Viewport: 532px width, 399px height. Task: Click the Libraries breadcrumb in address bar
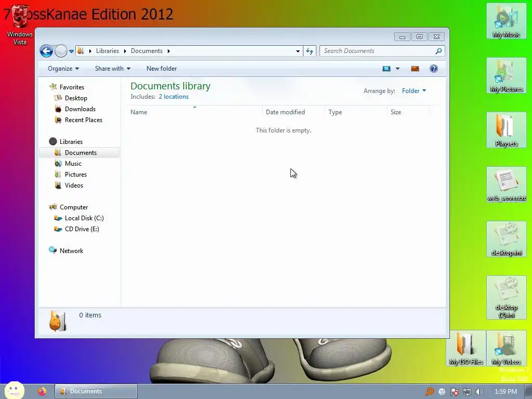pyautogui.click(x=107, y=51)
